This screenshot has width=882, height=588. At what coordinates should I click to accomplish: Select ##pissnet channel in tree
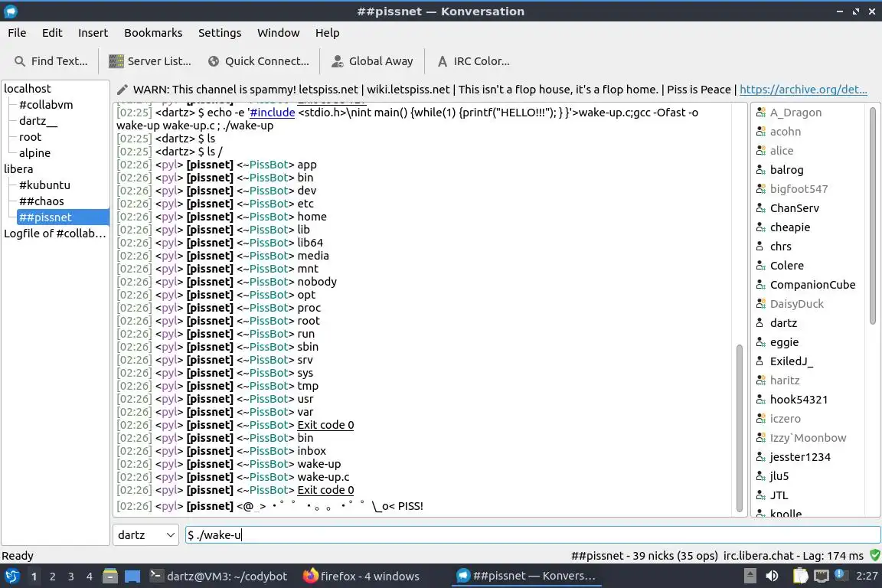coord(63,217)
